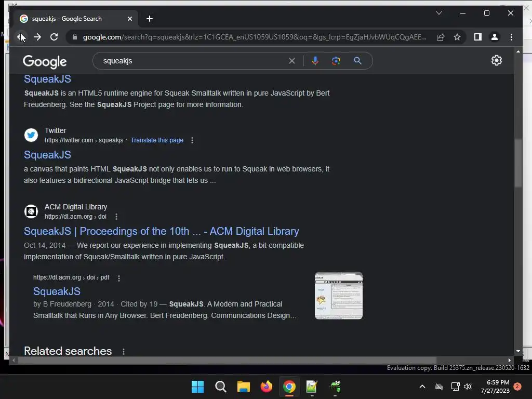Image resolution: width=532 pixels, height=399 pixels.
Task: Open Chrome three-dot menu
Action: [x=511, y=37]
